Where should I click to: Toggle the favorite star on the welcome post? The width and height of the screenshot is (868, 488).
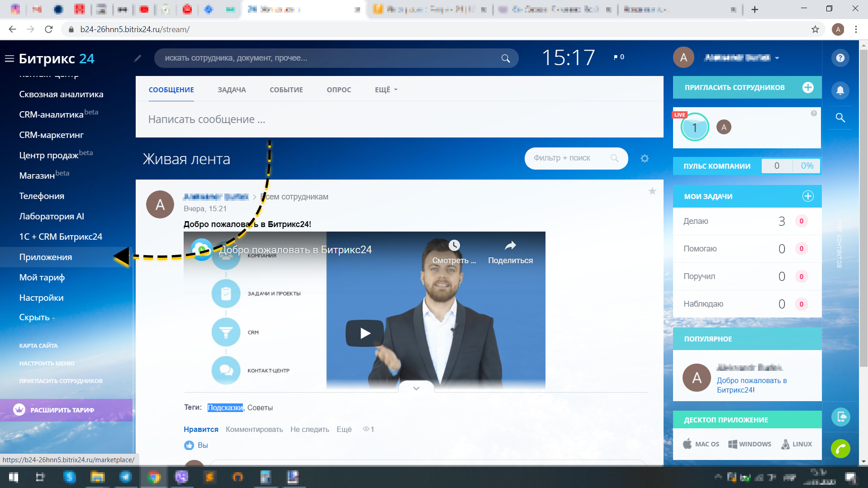(652, 191)
